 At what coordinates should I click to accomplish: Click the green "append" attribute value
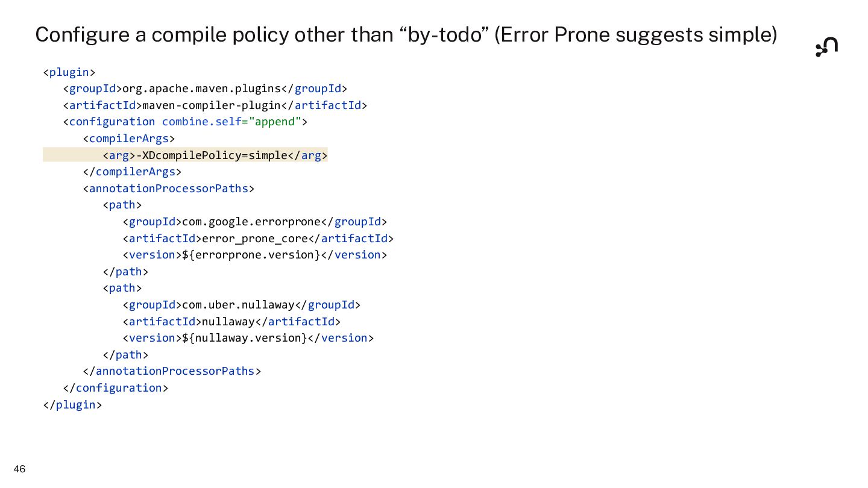click(x=277, y=122)
